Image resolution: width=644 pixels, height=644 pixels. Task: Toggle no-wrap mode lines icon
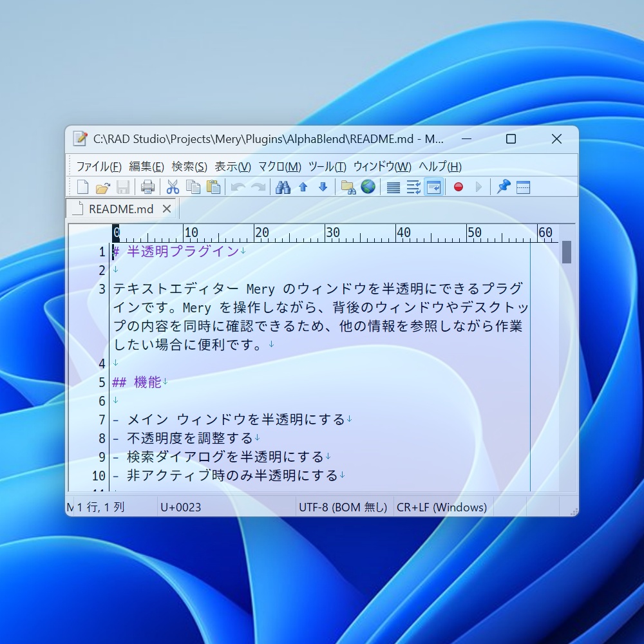393,187
